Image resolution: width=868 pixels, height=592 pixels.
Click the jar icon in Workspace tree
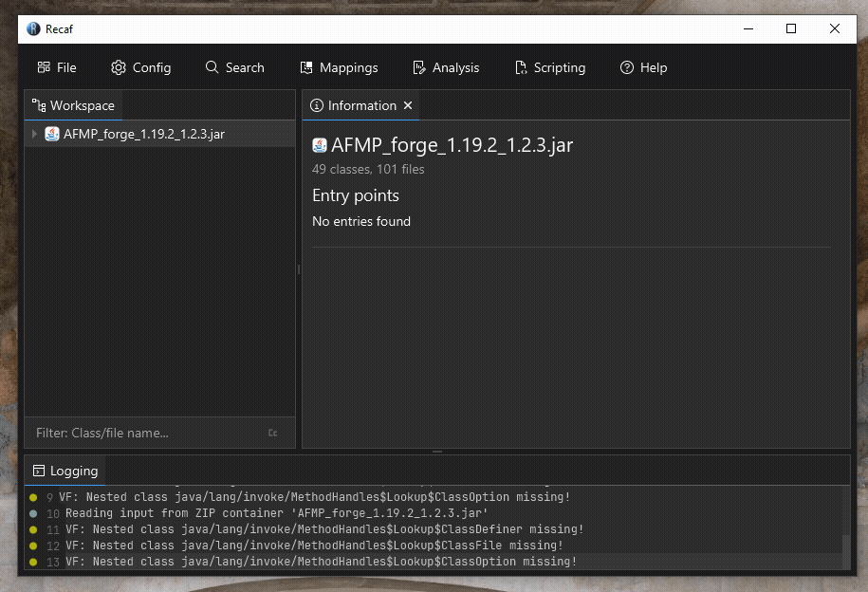tap(52, 134)
